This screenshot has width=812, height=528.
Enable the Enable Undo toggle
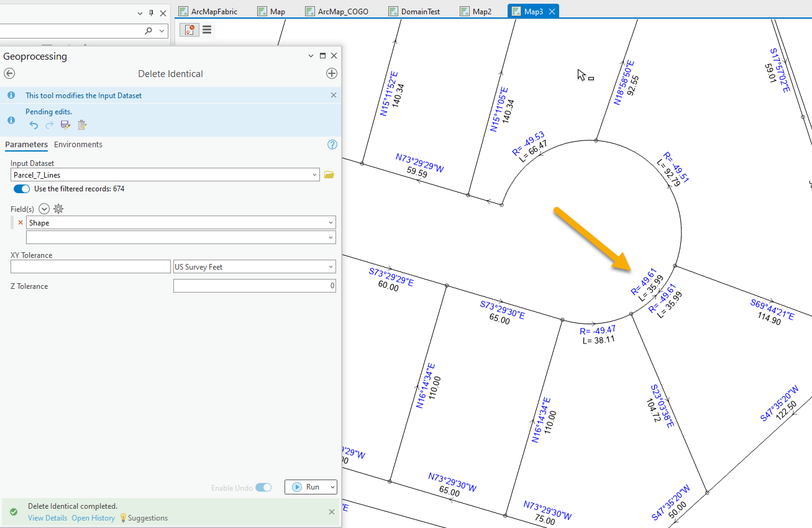[x=263, y=488]
